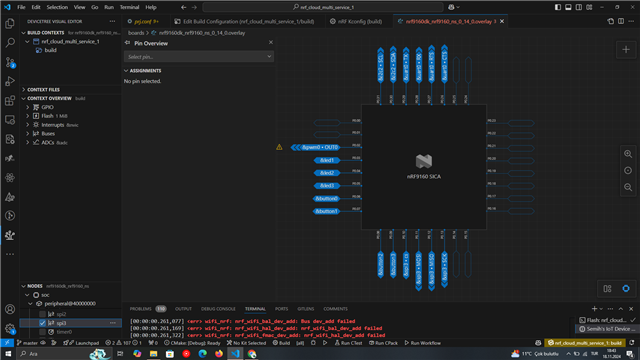Screen dimensions: 640x360
Task: Collapse the soc node
Action: (27, 295)
